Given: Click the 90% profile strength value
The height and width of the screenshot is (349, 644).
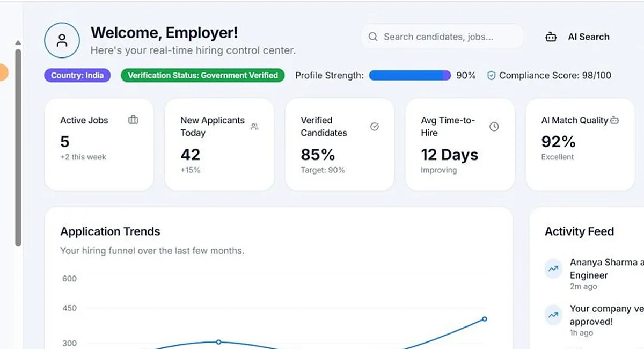Looking at the screenshot, I should pyautogui.click(x=466, y=76).
